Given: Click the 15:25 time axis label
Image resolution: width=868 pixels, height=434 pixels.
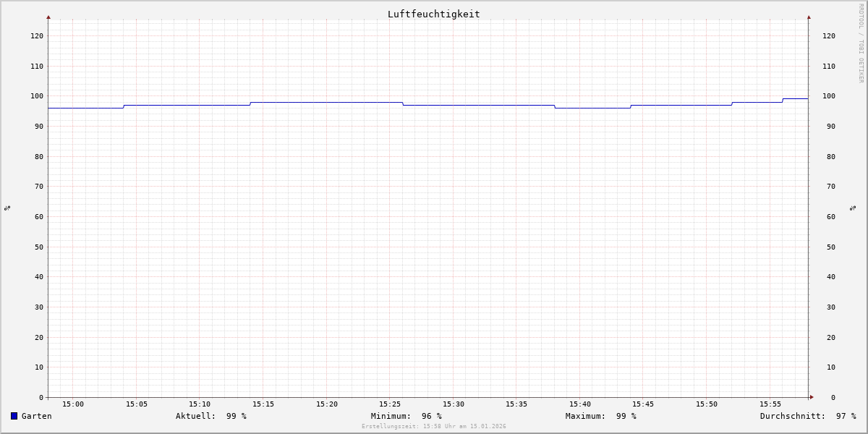Looking at the screenshot, I should [390, 404].
